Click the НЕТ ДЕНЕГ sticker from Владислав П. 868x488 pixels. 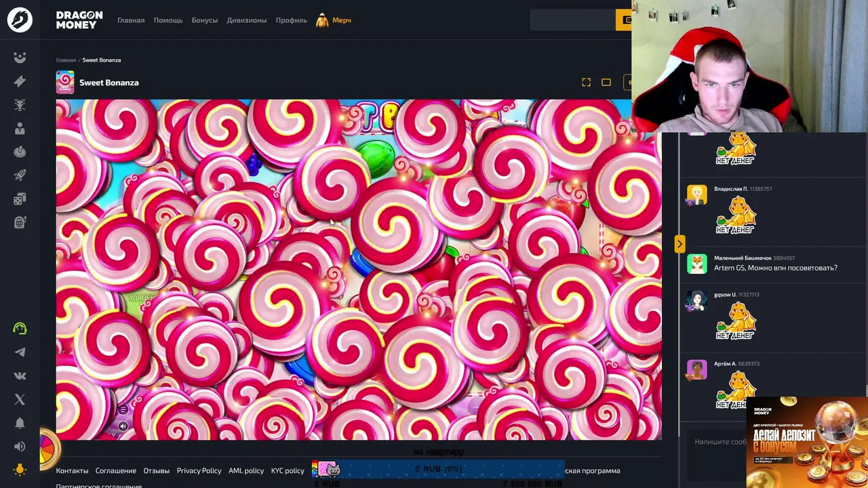tap(735, 216)
